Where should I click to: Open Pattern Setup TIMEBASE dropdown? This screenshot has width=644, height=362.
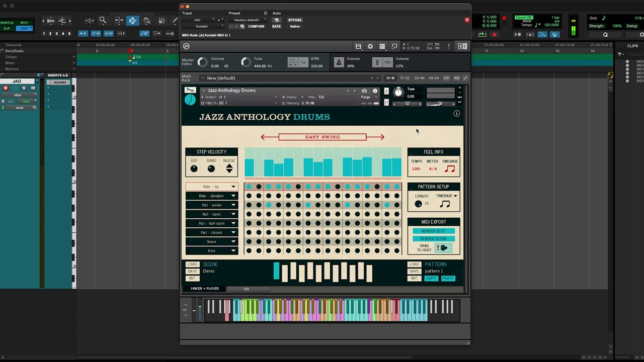[447, 196]
